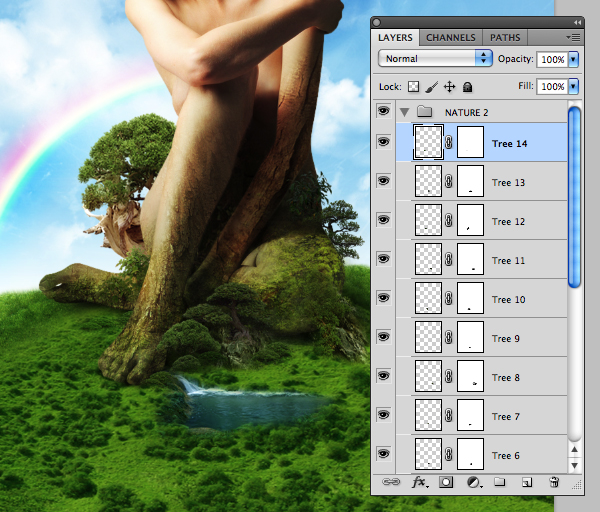Hide the NATURE 2 group

383,111
